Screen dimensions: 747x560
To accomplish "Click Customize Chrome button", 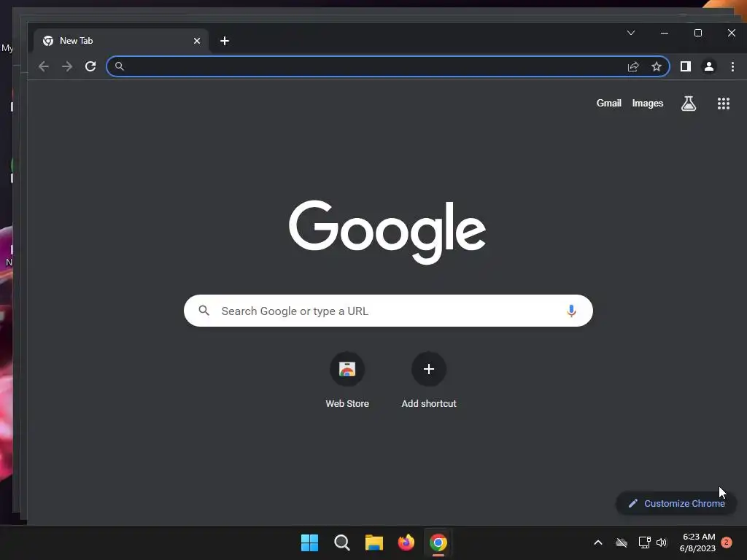I will [x=676, y=503].
